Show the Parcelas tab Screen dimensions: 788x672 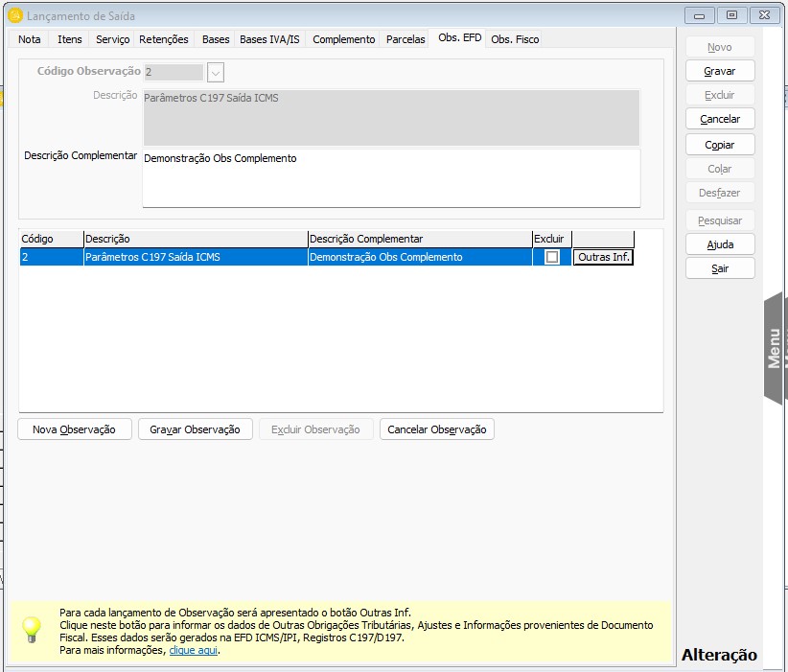coord(406,39)
